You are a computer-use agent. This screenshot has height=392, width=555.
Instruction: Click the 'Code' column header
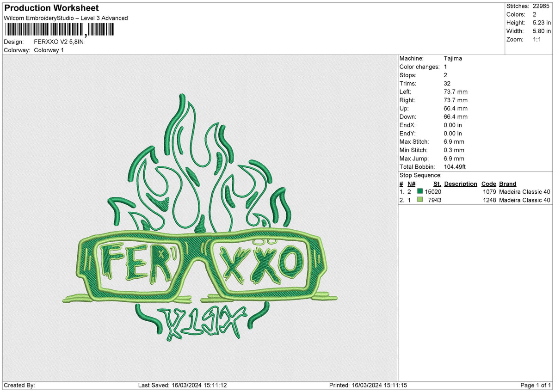pos(488,184)
